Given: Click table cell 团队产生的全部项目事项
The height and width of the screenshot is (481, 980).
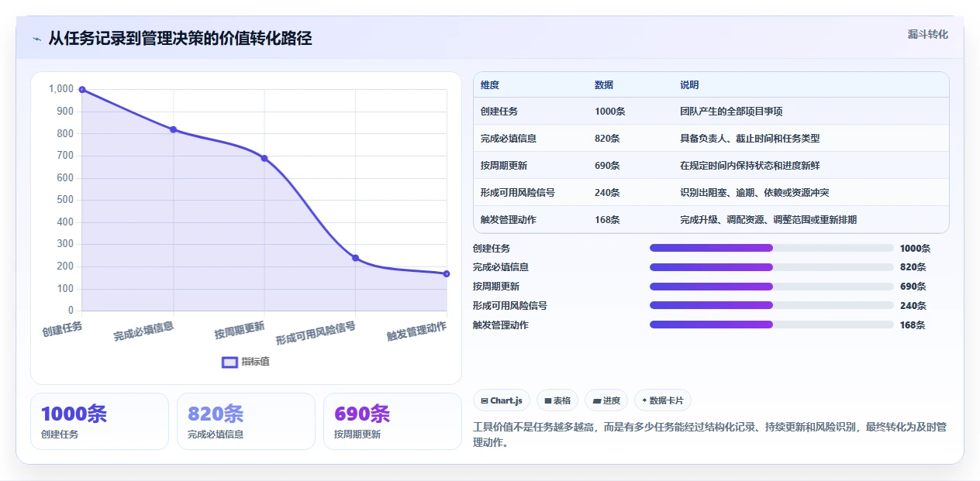Looking at the screenshot, I should tap(731, 112).
